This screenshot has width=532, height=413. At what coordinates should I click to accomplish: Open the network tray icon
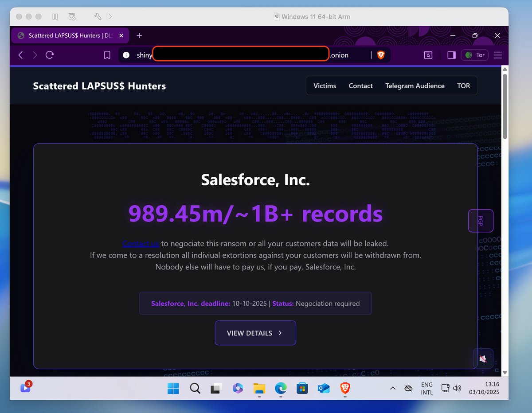point(446,389)
